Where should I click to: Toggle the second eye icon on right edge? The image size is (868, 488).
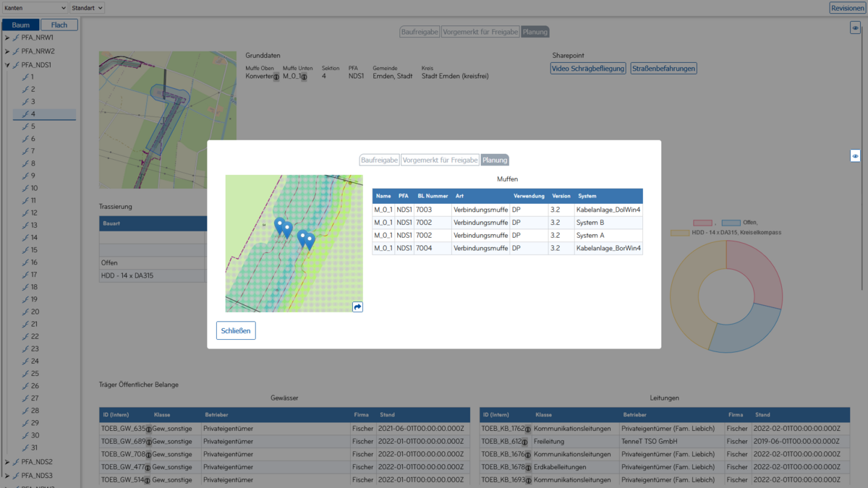coord(855,156)
